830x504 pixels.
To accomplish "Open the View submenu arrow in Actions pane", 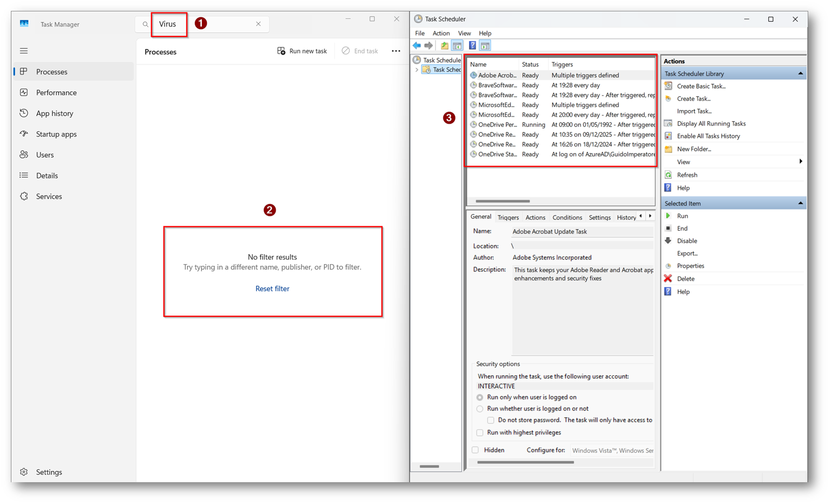I will pos(801,162).
